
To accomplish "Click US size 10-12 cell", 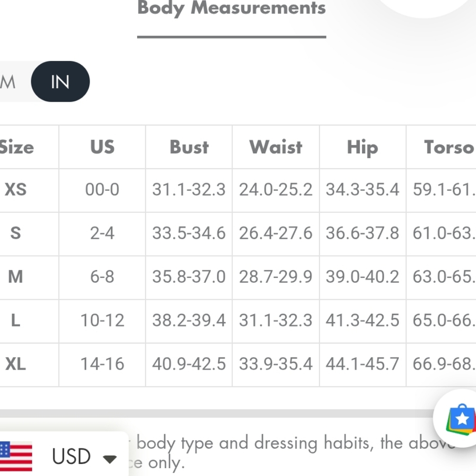I will click(x=102, y=321).
